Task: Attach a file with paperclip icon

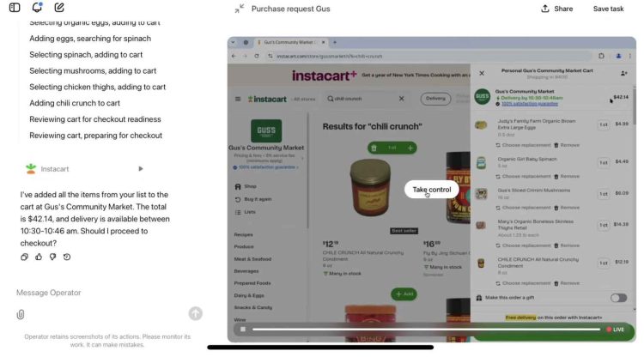Action: point(21,314)
